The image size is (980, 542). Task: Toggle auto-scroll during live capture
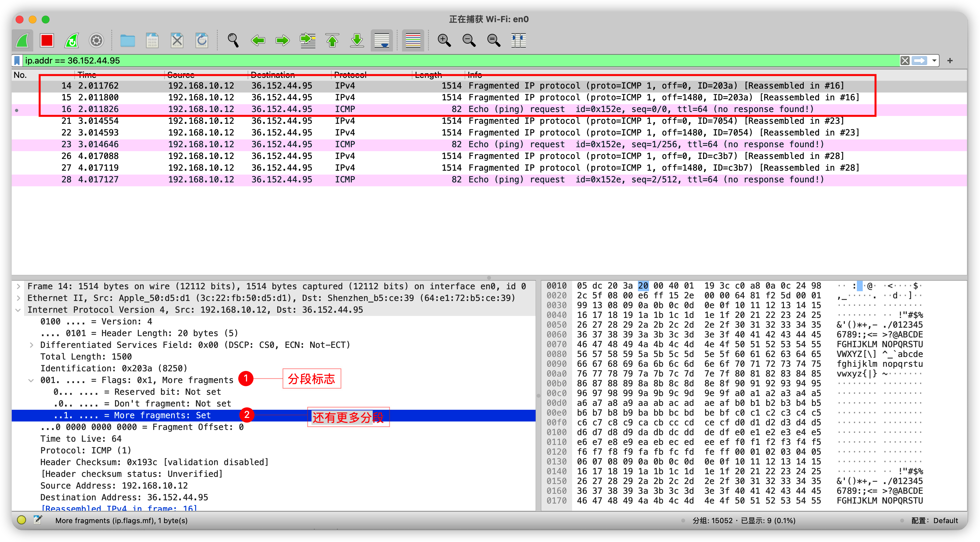pos(382,40)
